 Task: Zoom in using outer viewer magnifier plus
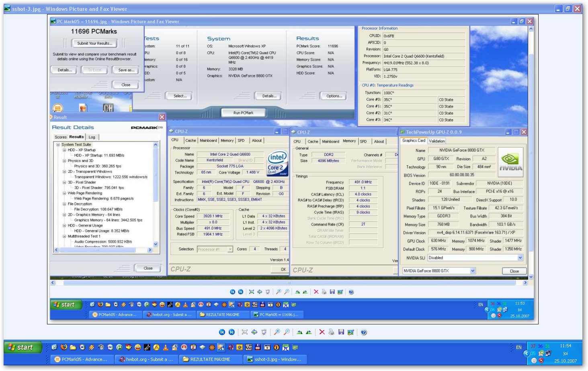pos(277,332)
